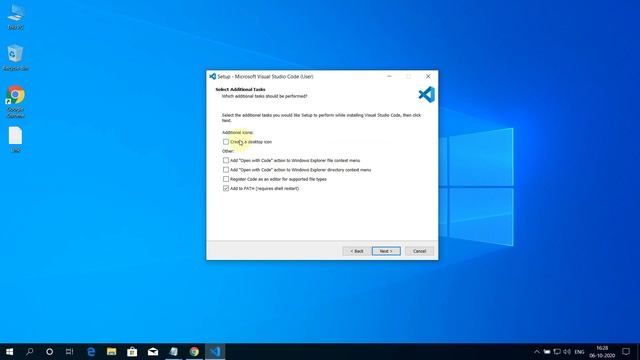
Task: Open Microsoft Store from taskbar
Action: click(x=132, y=351)
